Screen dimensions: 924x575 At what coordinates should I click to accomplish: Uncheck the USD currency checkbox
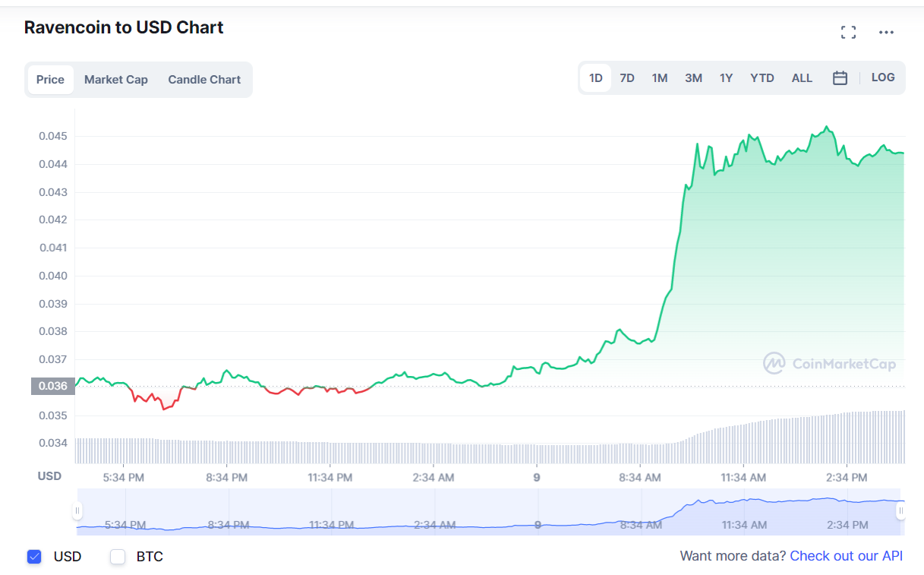coord(34,557)
